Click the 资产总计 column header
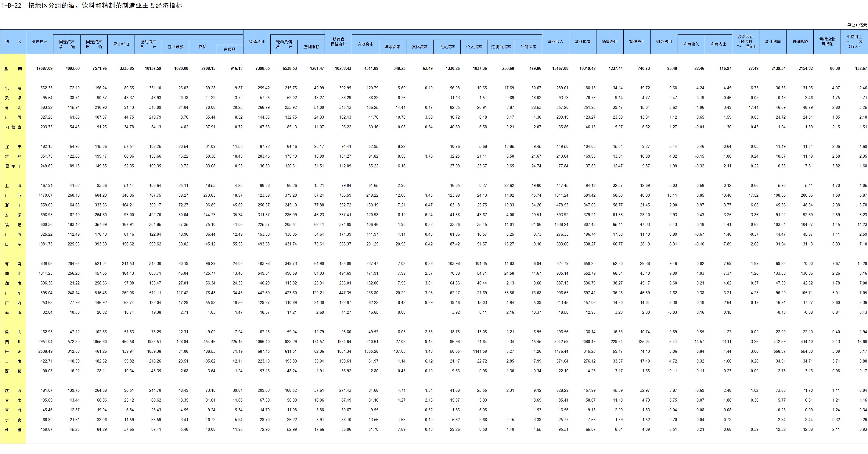Viewport: 868px width, 454px height. coord(39,42)
